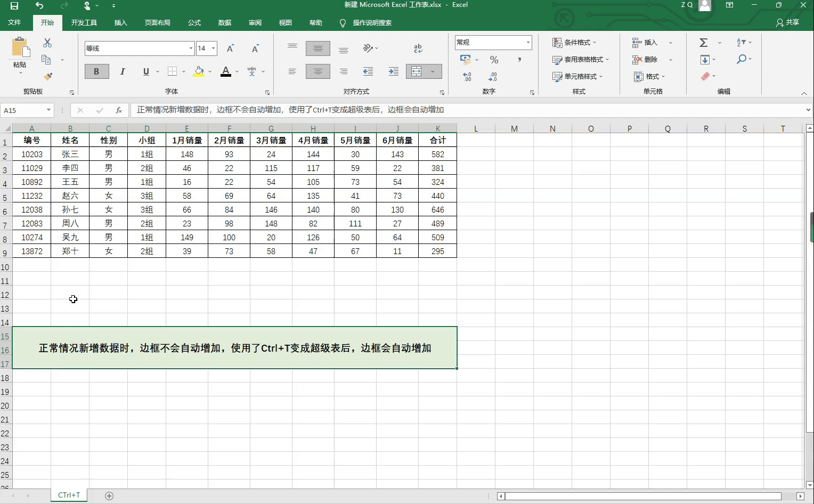Screen dimensions: 814x504
Task: Click the 共享 share button
Action: pos(788,22)
